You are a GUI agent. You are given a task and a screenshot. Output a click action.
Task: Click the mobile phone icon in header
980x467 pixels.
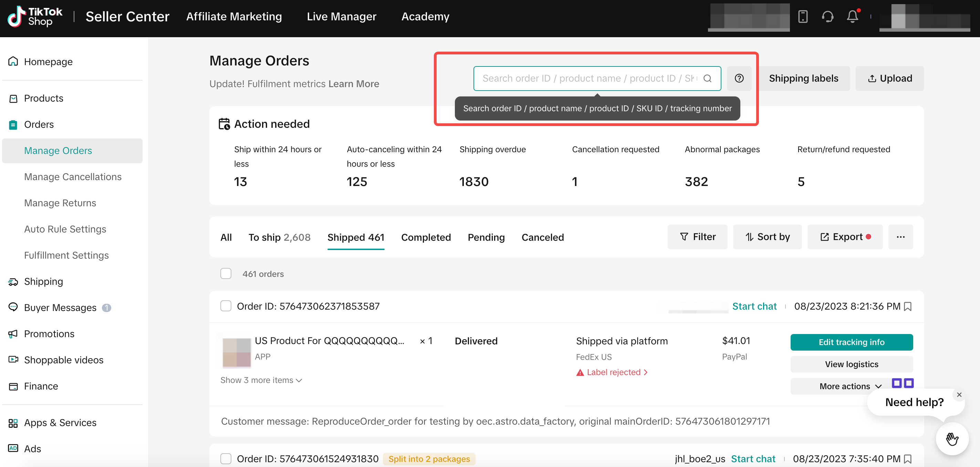tap(803, 17)
